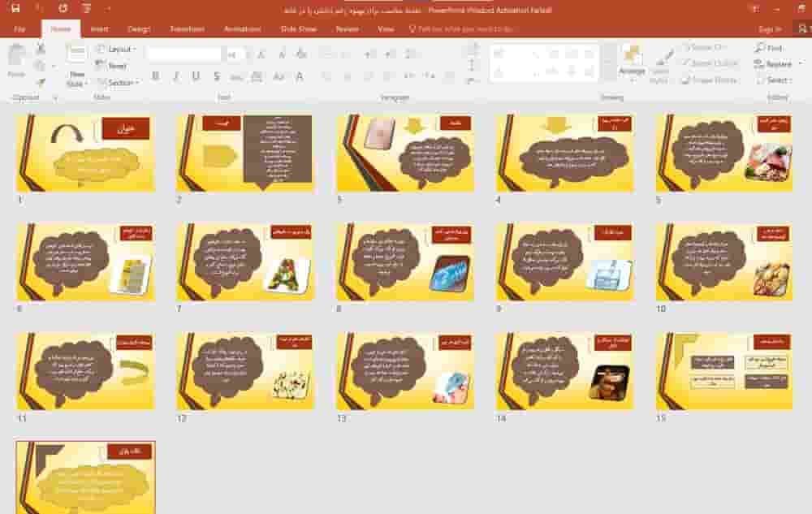Apply Italic formatting
Screen dimensions: 812x514
(176, 76)
